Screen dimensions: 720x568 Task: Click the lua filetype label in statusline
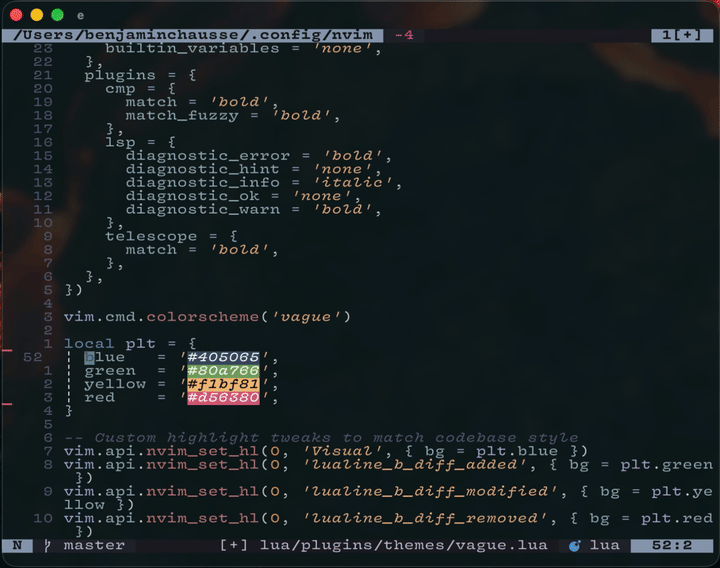604,546
